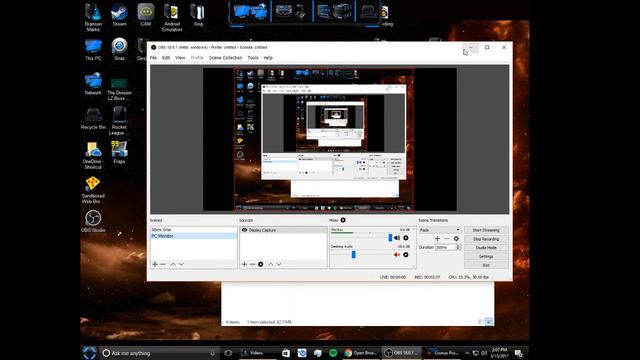
Task: Open source properties gear in Sources panel
Action: [260, 264]
